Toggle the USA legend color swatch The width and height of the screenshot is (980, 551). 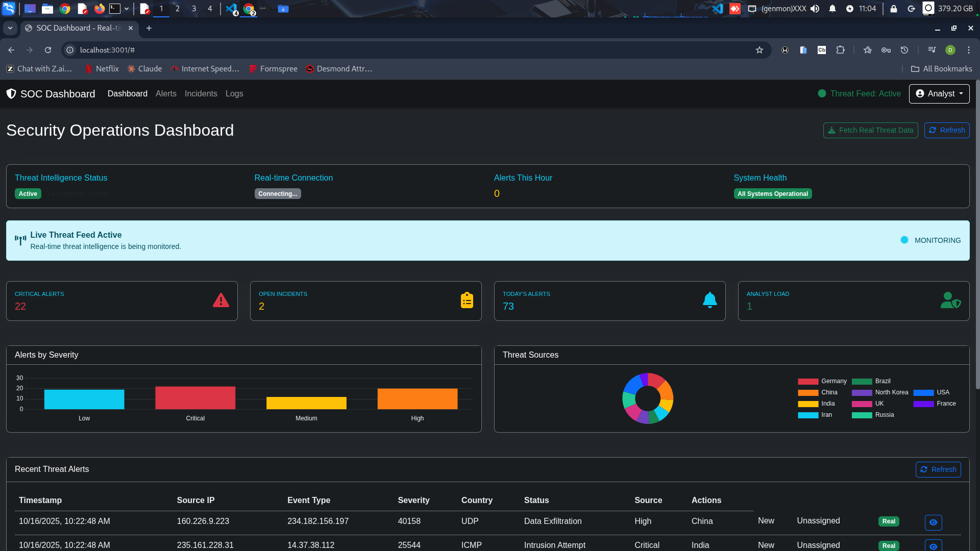924,393
